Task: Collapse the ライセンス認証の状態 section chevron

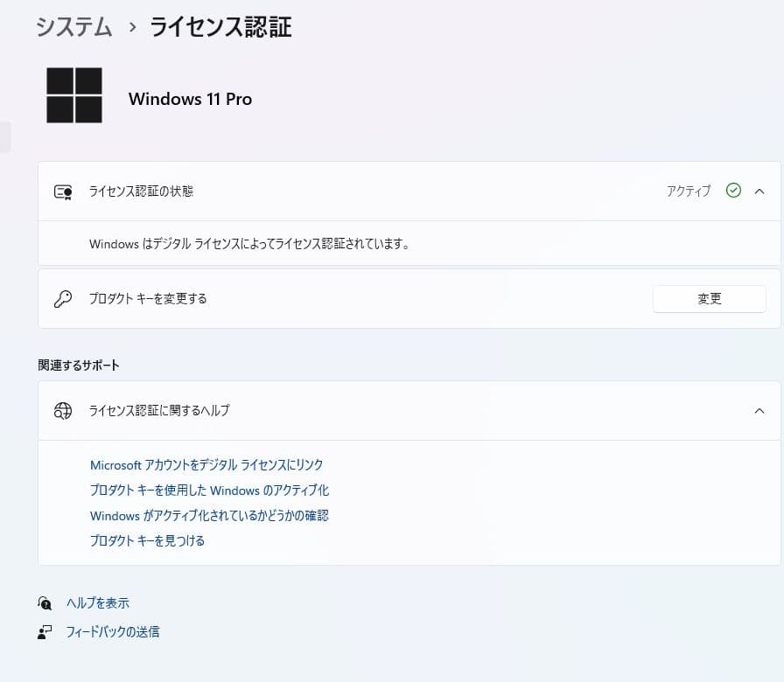Action: click(759, 191)
